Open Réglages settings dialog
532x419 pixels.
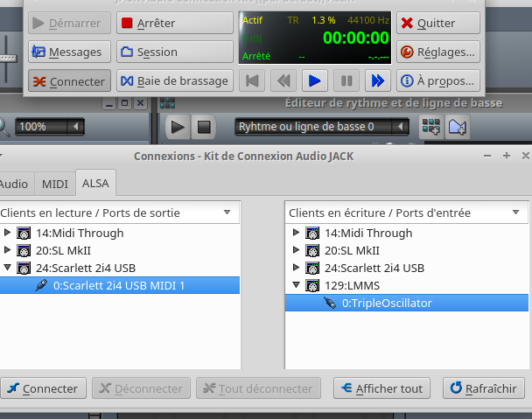tap(438, 52)
